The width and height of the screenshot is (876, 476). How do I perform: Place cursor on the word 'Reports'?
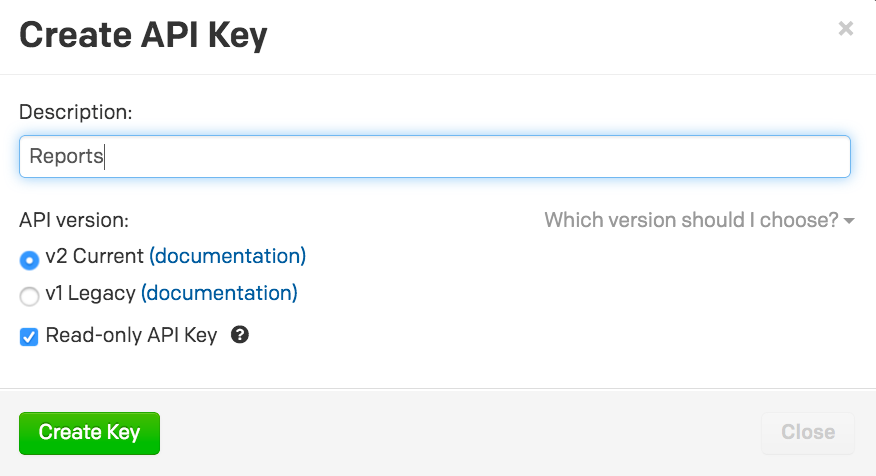click(x=66, y=156)
